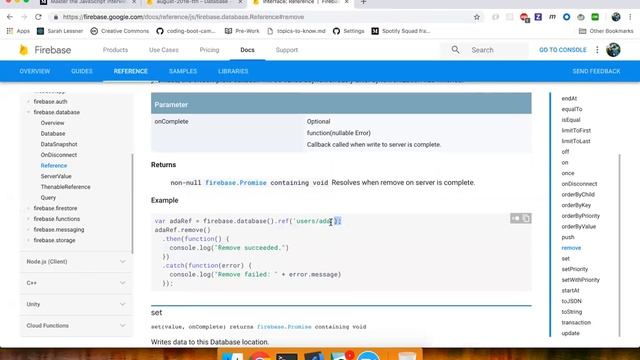Bookmark this page with the star icon

pos(477,17)
